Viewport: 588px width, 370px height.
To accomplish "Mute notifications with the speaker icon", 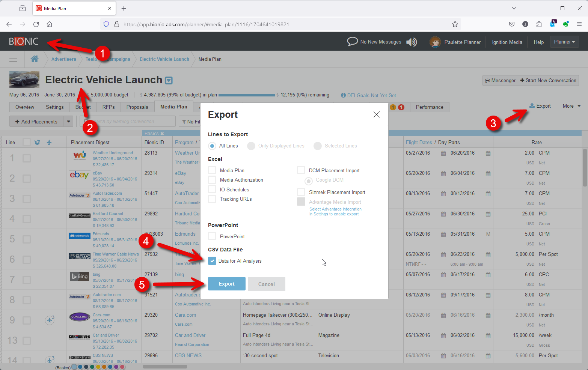I will (412, 42).
